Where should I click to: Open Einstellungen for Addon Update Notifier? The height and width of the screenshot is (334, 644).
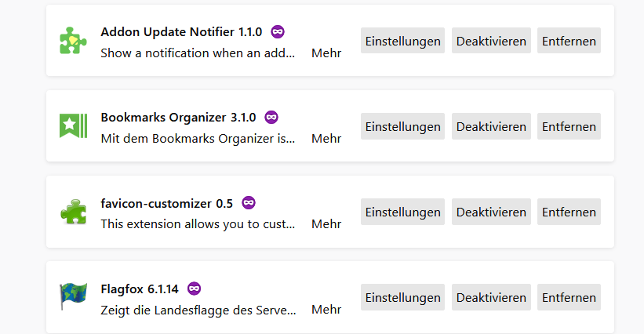[x=402, y=41]
